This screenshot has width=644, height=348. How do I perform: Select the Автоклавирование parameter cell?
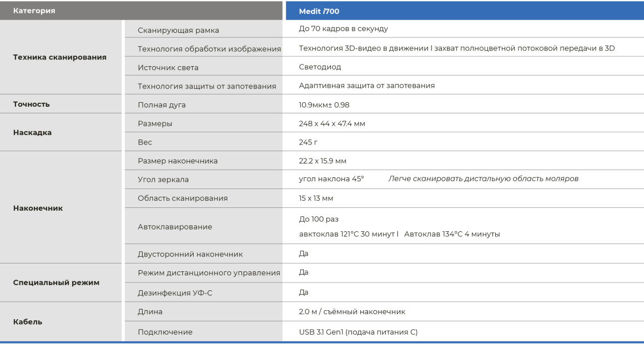(204, 226)
